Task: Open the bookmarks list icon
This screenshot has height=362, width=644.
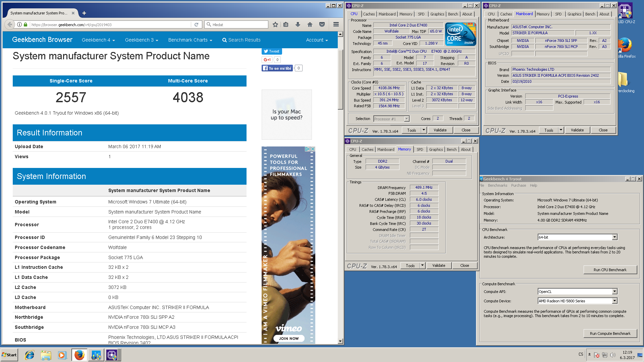Action: click(x=286, y=24)
